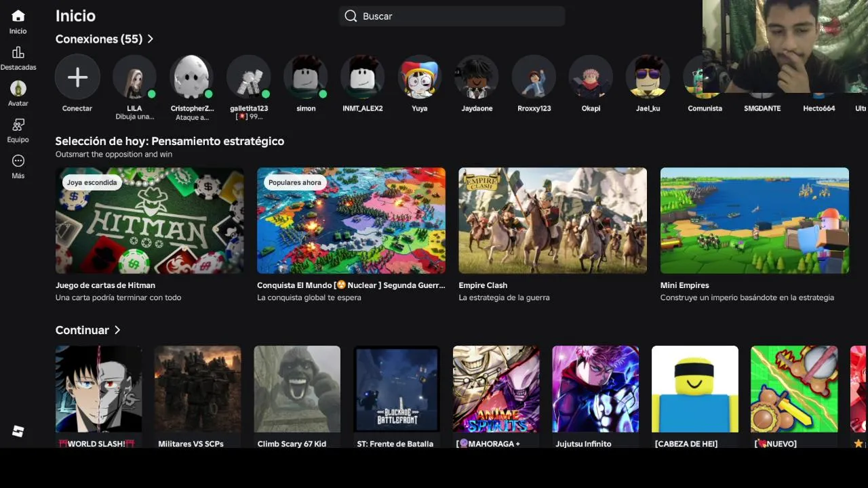The width and height of the screenshot is (868, 488).
Task: Open the Mini Empires game thumbnail
Action: click(755, 220)
